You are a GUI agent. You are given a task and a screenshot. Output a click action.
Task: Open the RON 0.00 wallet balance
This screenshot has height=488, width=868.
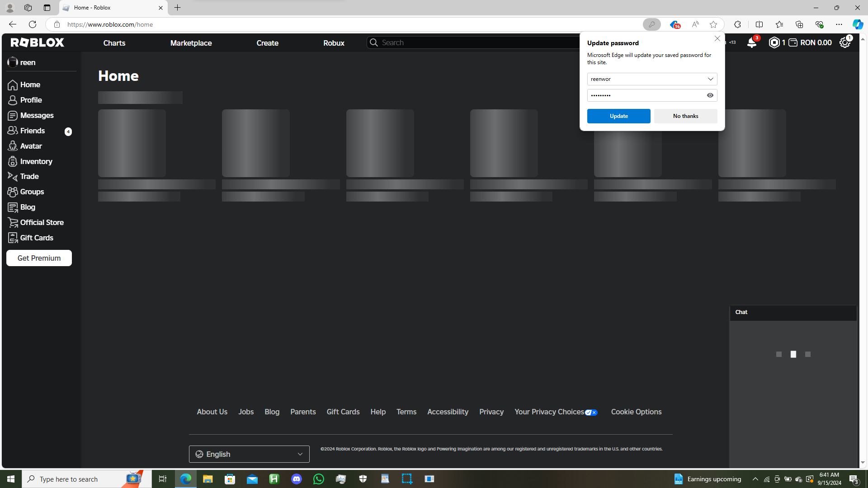click(810, 42)
